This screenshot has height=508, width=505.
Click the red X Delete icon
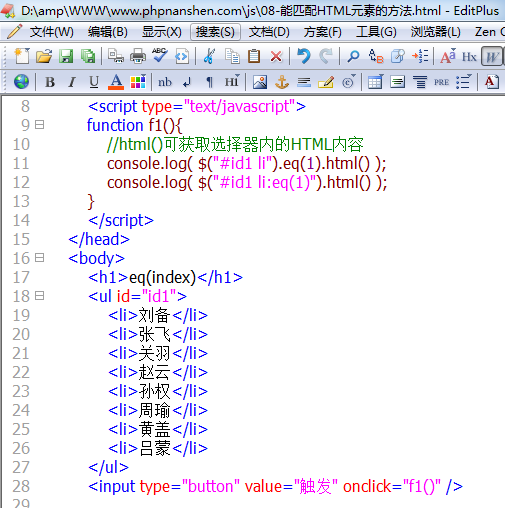coord(276,56)
